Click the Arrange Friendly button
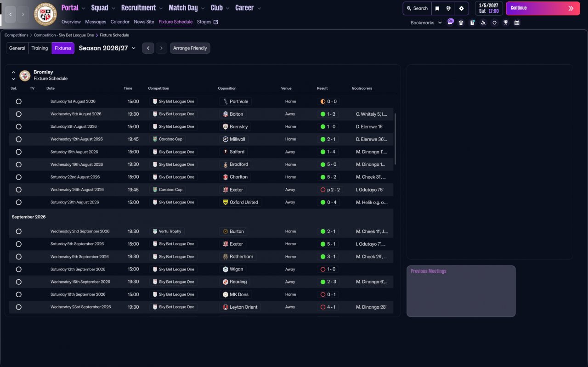This screenshot has height=367, width=588. pos(190,48)
